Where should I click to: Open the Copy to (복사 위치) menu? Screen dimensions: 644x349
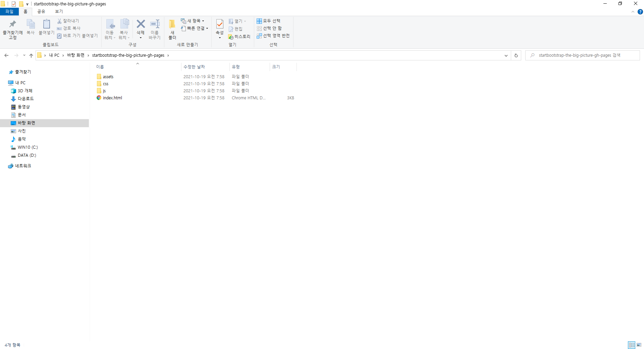[124, 30]
